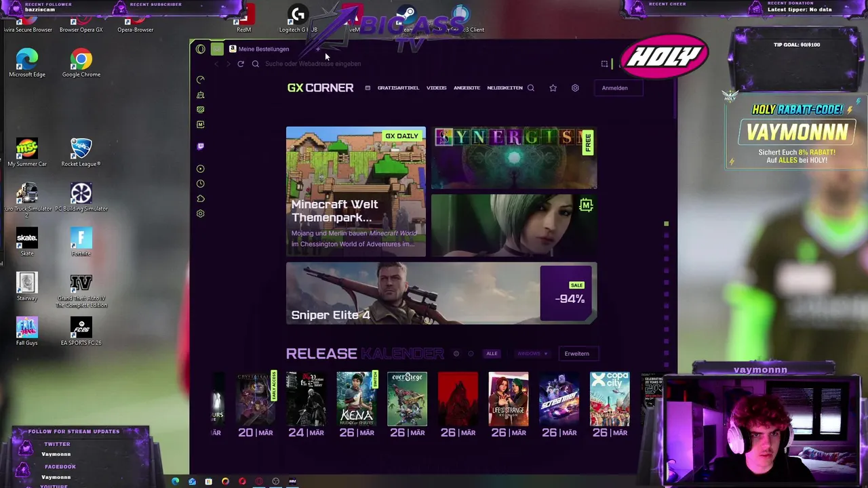Select the Stairway desktop icon
868x488 pixels.
27,287
